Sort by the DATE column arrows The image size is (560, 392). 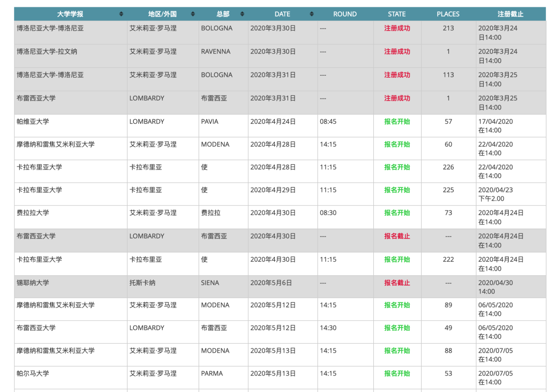point(312,14)
